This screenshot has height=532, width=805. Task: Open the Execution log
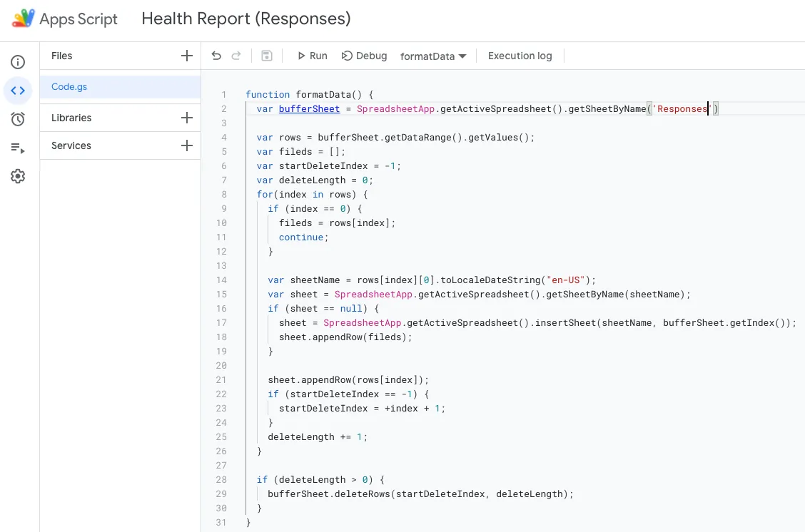point(520,56)
